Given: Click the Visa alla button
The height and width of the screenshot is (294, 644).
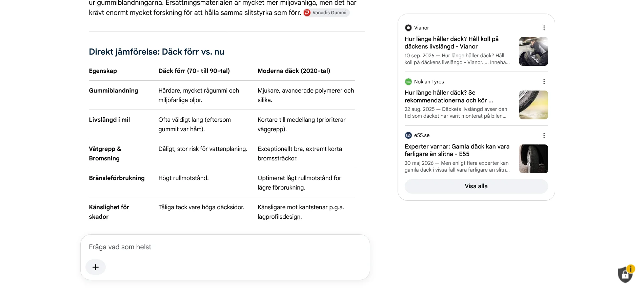Looking at the screenshot, I should (476, 186).
